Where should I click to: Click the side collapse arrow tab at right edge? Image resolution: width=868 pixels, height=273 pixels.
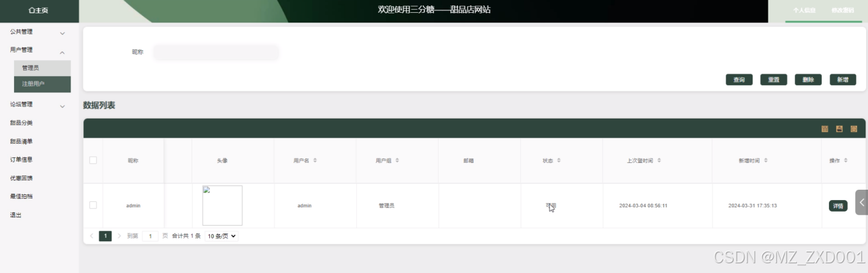(x=861, y=202)
